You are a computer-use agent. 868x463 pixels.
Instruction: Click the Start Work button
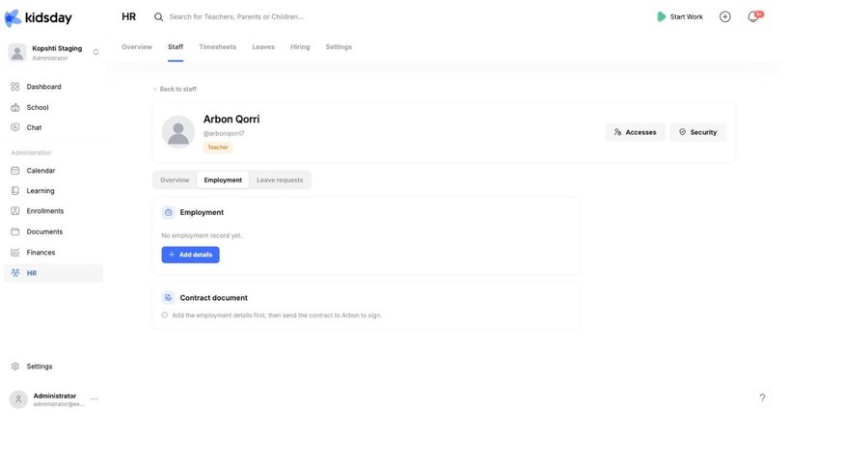680,17
